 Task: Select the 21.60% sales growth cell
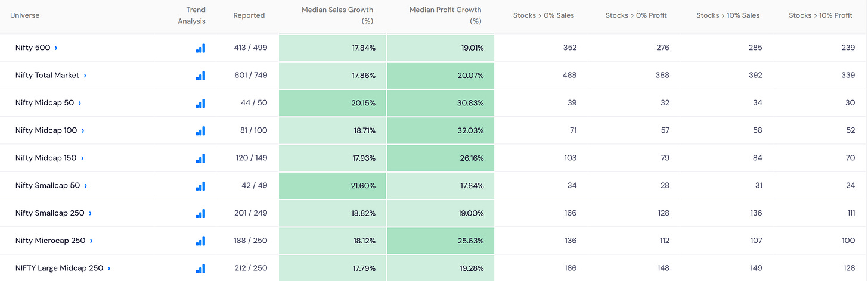click(333, 186)
